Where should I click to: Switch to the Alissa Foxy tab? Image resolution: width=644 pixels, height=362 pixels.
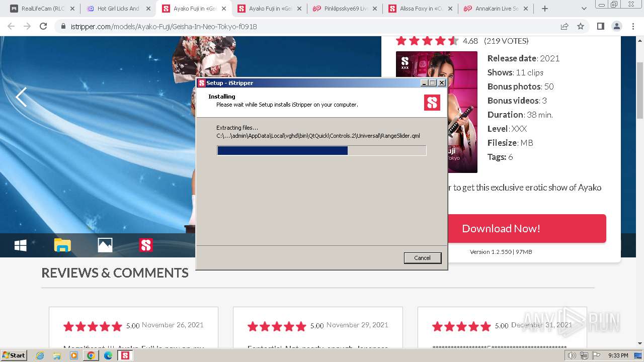[420, 9]
